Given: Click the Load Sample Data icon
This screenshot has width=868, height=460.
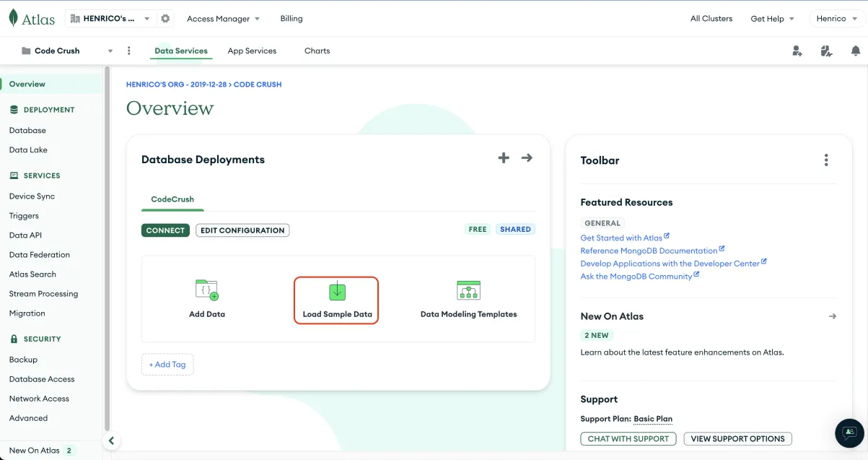Looking at the screenshot, I should click(338, 290).
